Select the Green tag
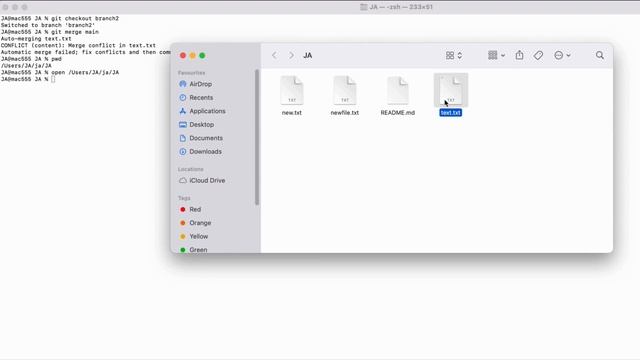Screen dimensions: 640x360 [198, 249]
